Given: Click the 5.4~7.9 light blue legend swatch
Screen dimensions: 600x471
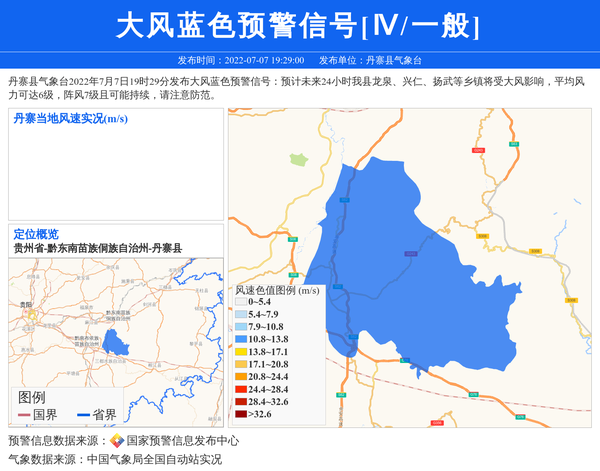Looking at the screenshot, I should (x=240, y=314).
